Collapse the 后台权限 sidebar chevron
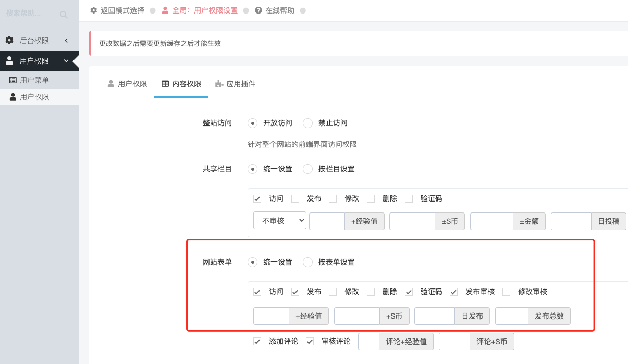The height and width of the screenshot is (364, 628). click(66, 40)
